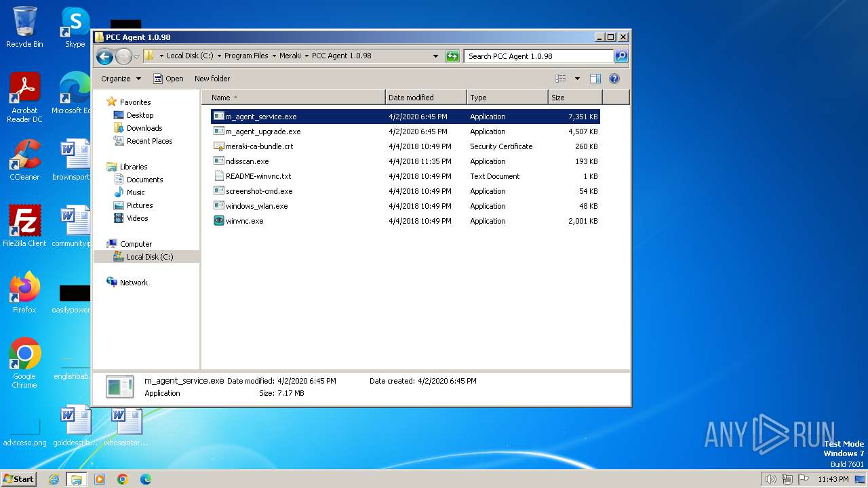Image resolution: width=868 pixels, height=488 pixels.
Task: Expand the arrow after Meraki breadcrumb
Action: point(307,56)
